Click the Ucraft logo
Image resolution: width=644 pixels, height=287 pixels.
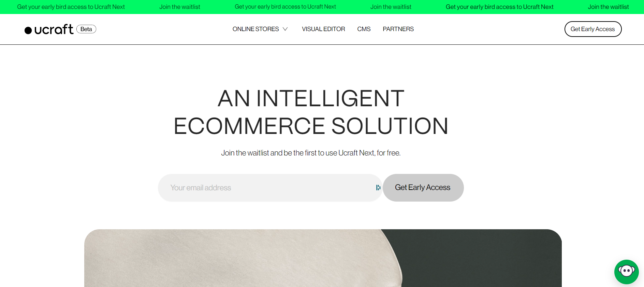pos(49,29)
